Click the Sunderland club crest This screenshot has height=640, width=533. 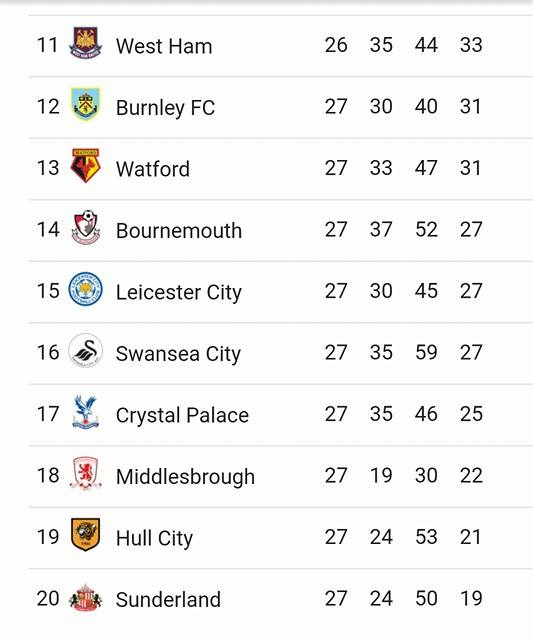pyautogui.click(x=85, y=597)
